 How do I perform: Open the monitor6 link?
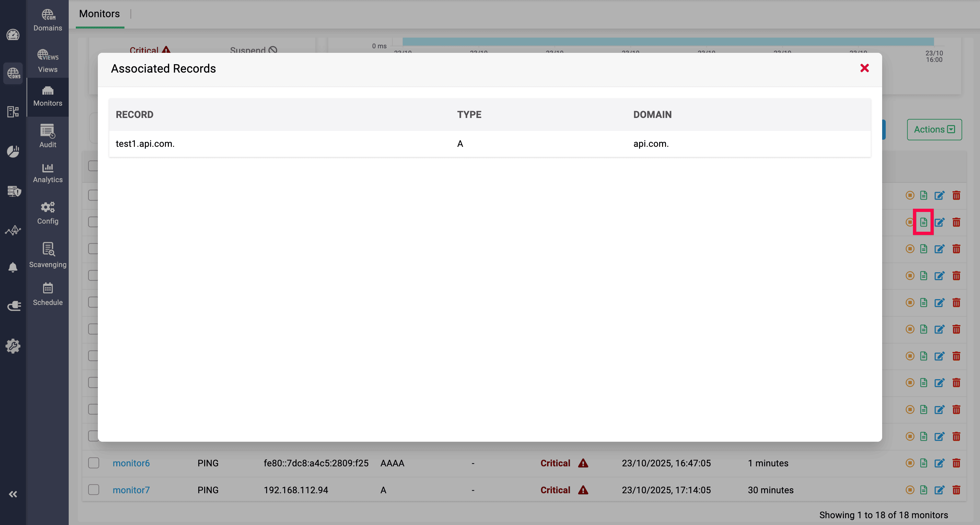pyautogui.click(x=131, y=463)
